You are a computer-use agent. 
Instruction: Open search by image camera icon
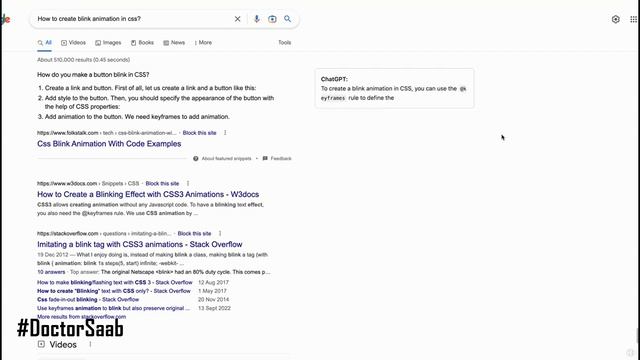pyautogui.click(x=272, y=19)
